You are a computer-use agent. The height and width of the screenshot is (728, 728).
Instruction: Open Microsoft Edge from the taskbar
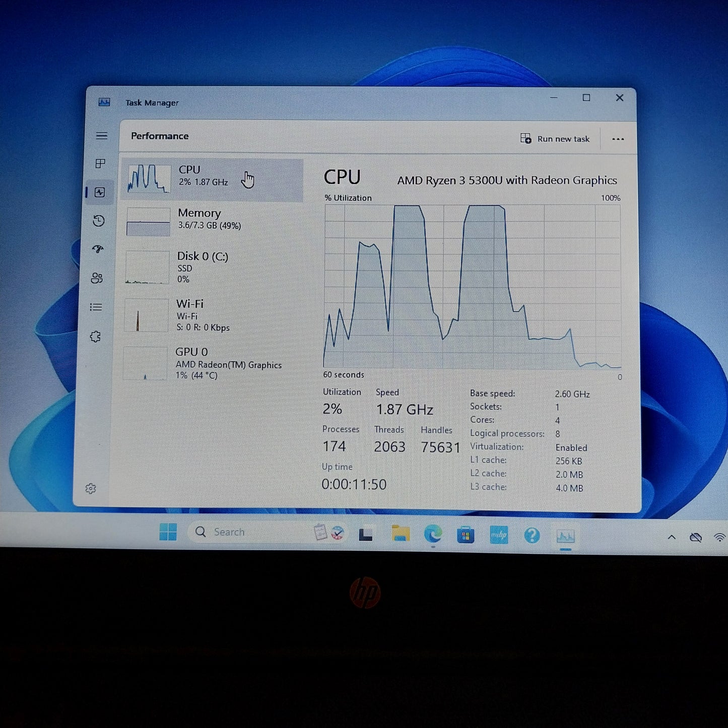(x=433, y=534)
